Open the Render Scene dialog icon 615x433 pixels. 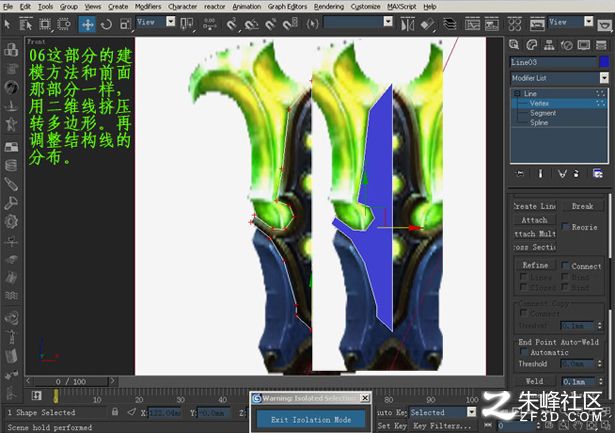537,24
